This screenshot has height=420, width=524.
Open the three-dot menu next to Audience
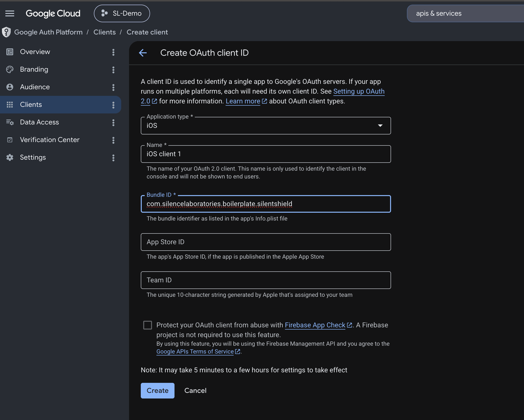point(113,87)
